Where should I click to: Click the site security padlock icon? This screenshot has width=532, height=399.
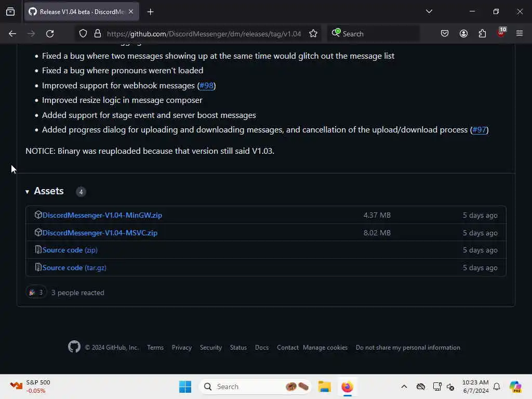pos(98,34)
